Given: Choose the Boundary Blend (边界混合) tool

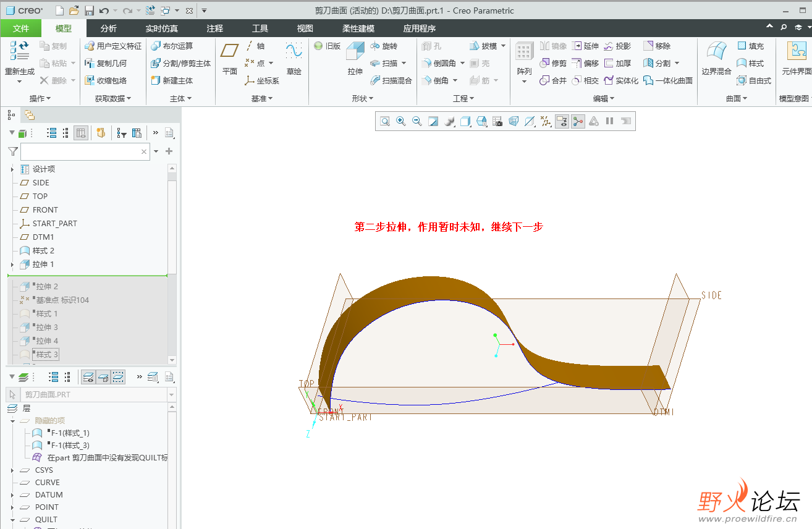Looking at the screenshot, I should (x=716, y=59).
